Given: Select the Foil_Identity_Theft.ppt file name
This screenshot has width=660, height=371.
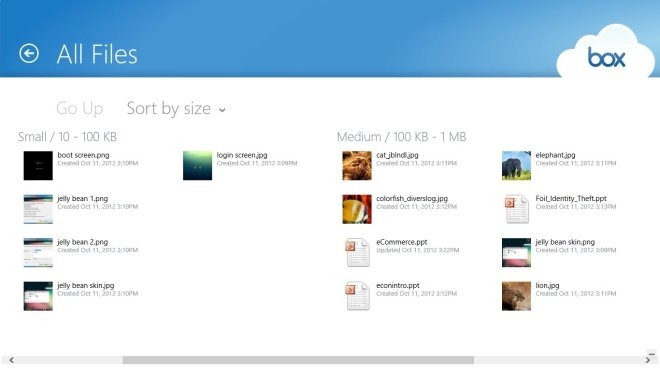Looking at the screenshot, I should (x=571, y=198).
